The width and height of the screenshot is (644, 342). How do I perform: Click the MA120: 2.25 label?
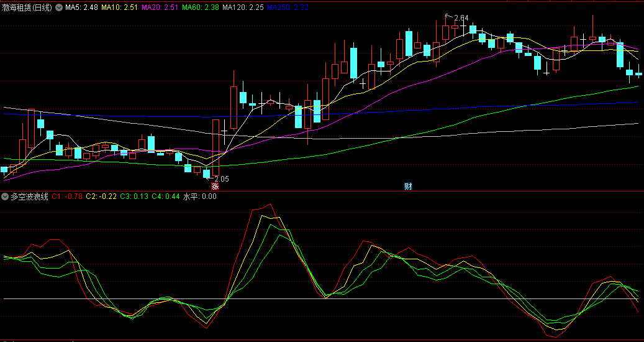point(243,7)
